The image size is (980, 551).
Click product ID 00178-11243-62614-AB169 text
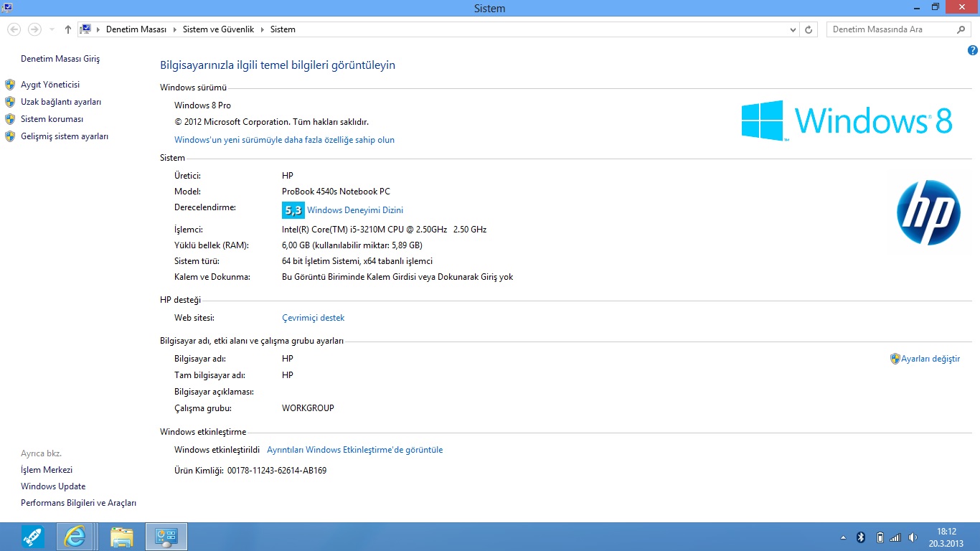(x=277, y=471)
